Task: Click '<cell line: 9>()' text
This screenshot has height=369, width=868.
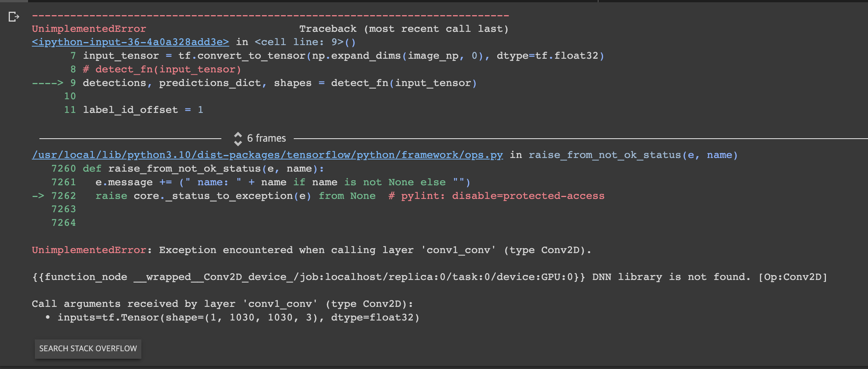Action: (x=305, y=42)
